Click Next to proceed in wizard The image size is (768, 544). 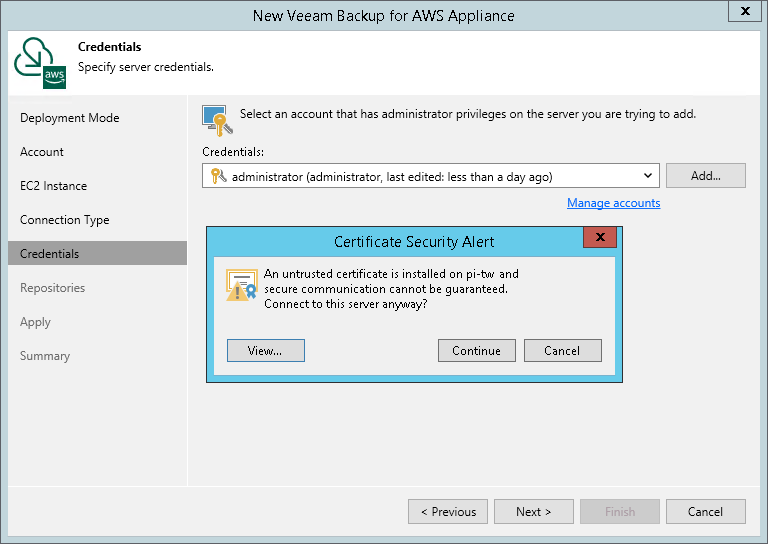click(534, 512)
